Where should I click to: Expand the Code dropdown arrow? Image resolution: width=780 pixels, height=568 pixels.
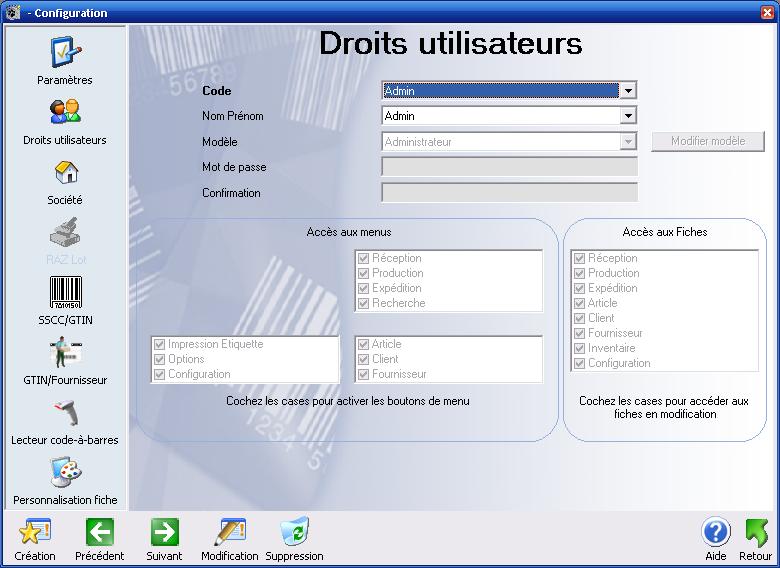click(x=628, y=91)
